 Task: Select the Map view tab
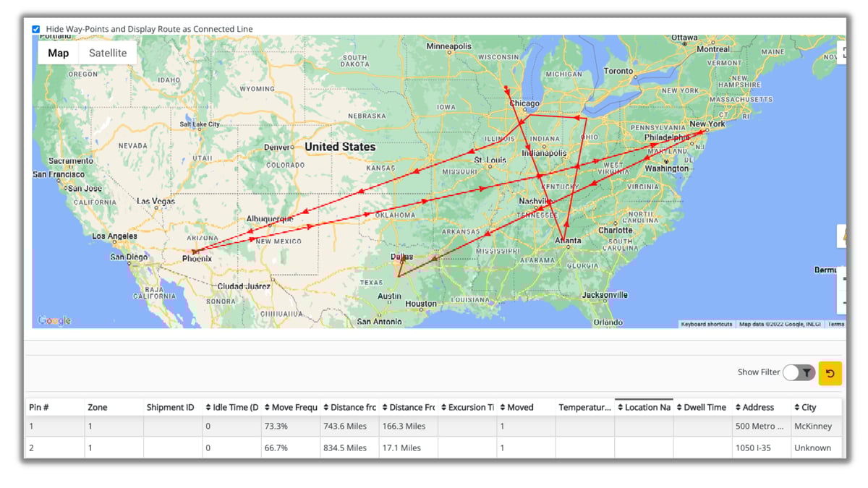(58, 52)
